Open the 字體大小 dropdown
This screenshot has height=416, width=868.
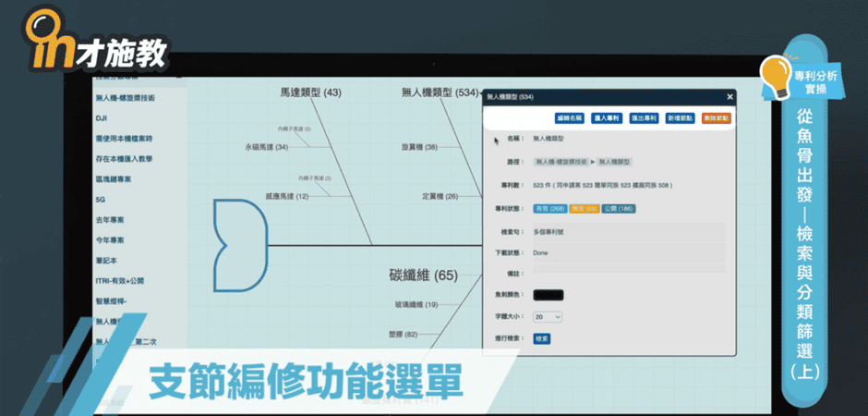point(548,317)
